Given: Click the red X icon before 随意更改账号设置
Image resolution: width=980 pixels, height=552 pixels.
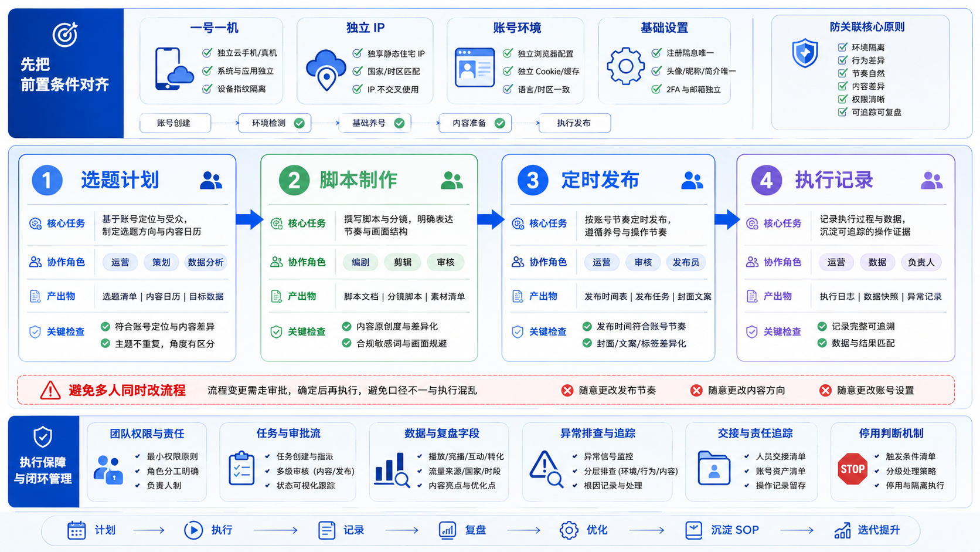Looking at the screenshot, I should point(825,391).
